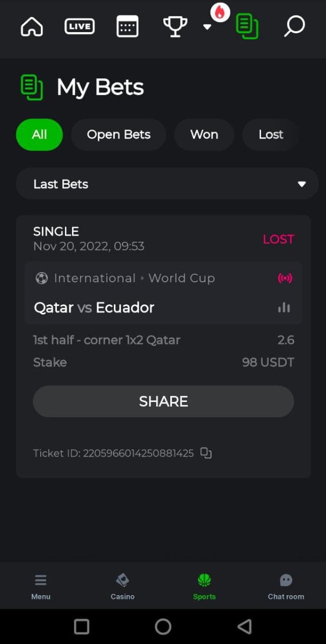Filter bets by Won
The image size is (326, 644).
tap(204, 135)
